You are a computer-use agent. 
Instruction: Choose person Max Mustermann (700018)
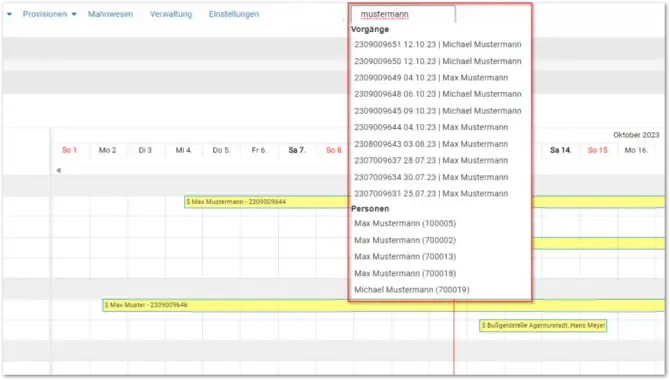[405, 273]
